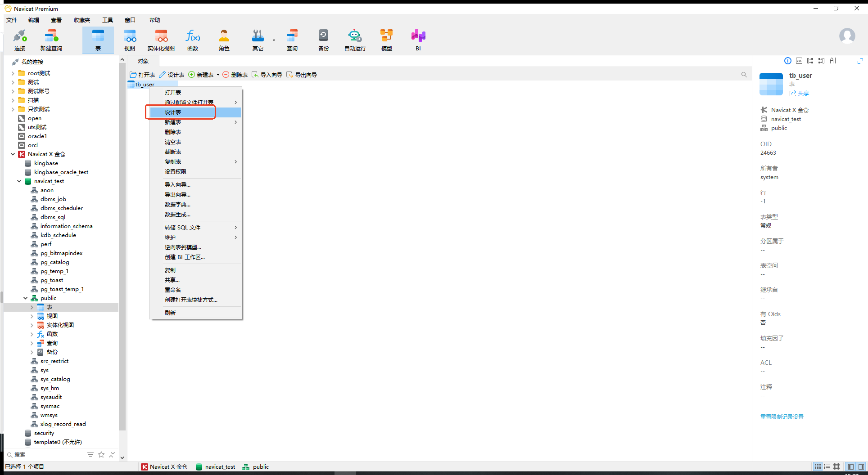The width and height of the screenshot is (868, 475).
Task: Select the pg_catalog schema in tree
Action: click(54, 262)
